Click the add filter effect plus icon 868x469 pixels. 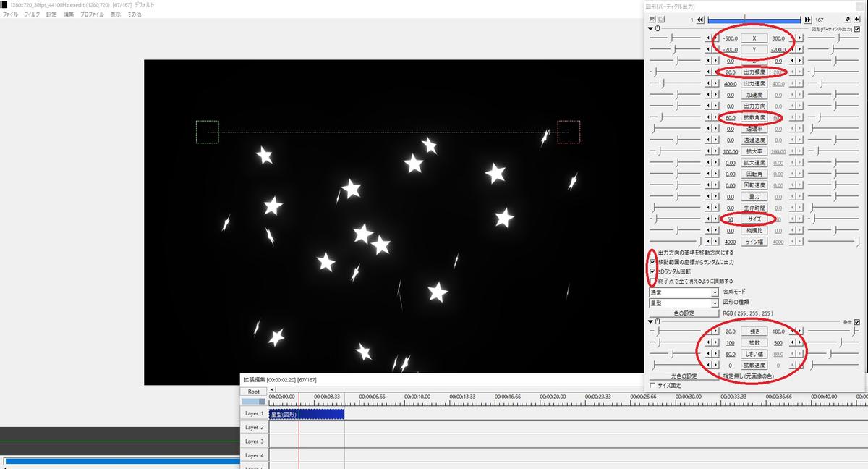[x=857, y=20]
